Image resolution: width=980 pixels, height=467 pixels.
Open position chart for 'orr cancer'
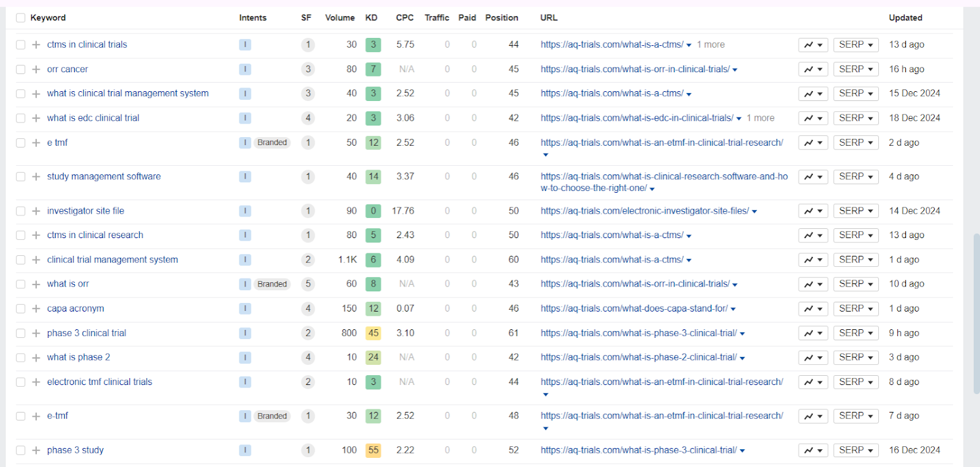click(x=813, y=69)
